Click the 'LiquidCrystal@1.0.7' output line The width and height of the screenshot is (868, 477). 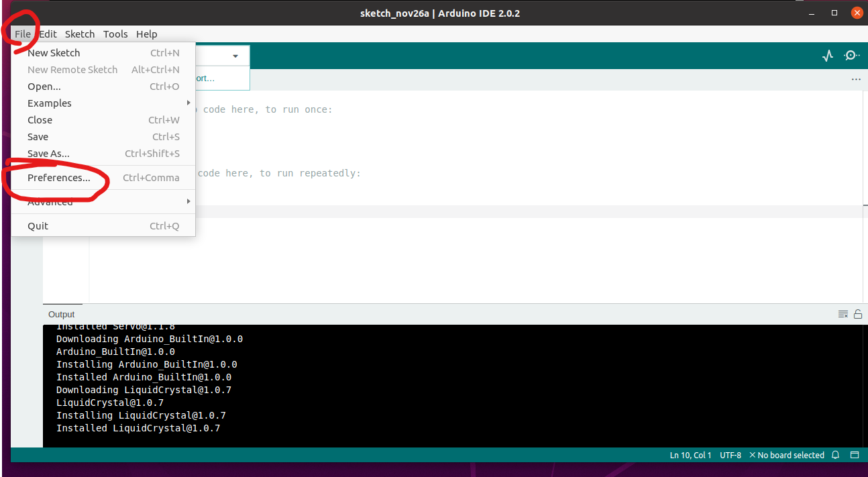point(110,403)
